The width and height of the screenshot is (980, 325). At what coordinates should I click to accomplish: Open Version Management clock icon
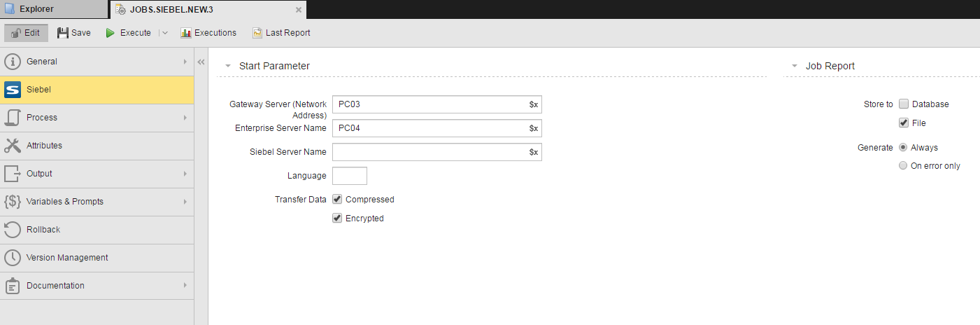tap(13, 258)
